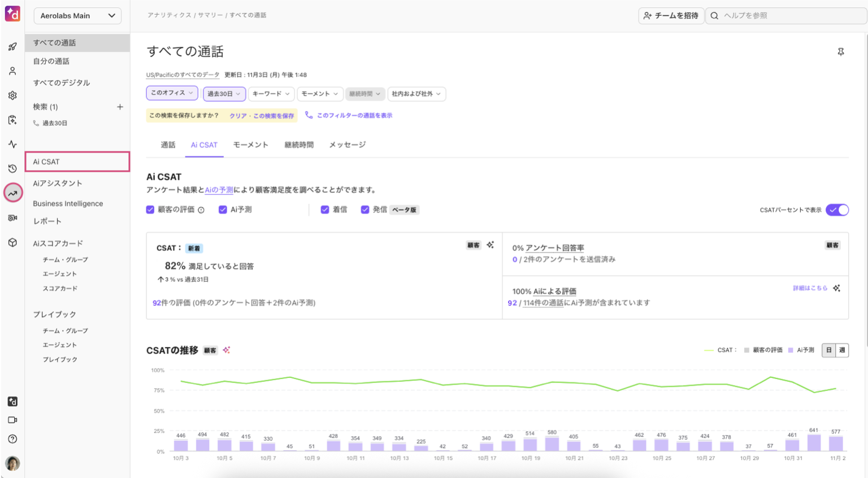Click the 114件の通話 link
The width and height of the screenshot is (868, 478).
click(x=543, y=303)
